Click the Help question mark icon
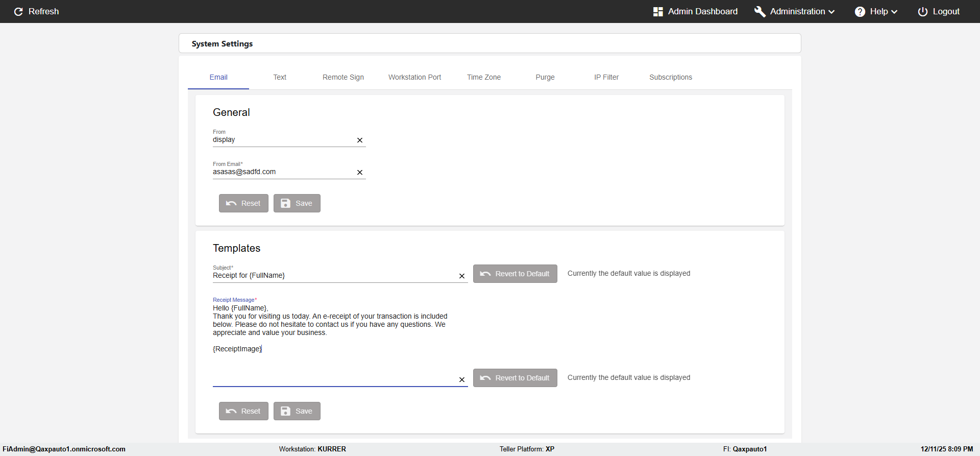980x456 pixels. [860, 11]
